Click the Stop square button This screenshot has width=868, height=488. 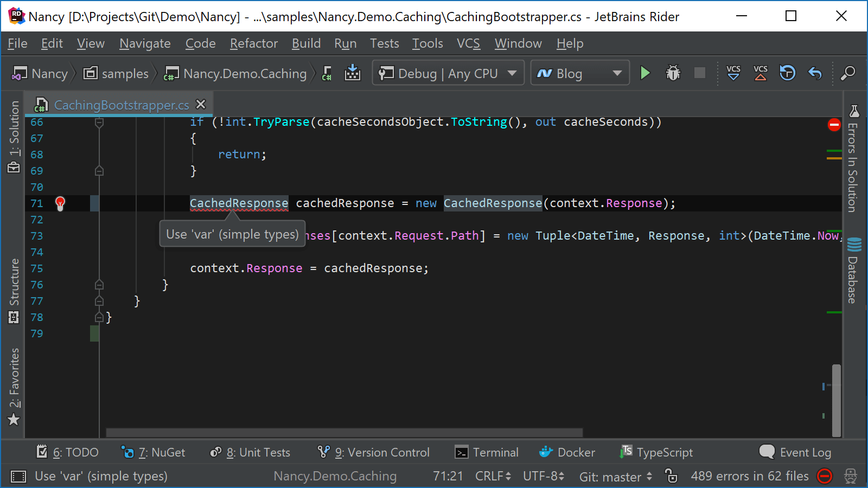tap(700, 73)
